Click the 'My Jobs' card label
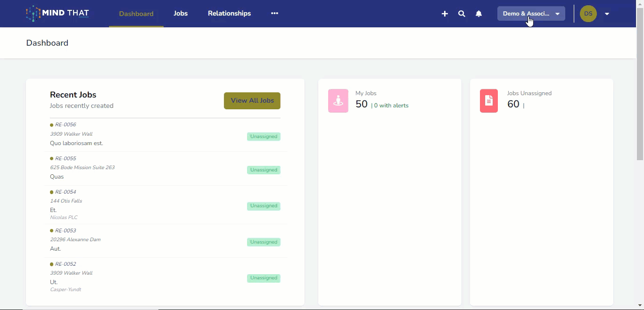The width and height of the screenshot is (644, 310). coord(366,93)
